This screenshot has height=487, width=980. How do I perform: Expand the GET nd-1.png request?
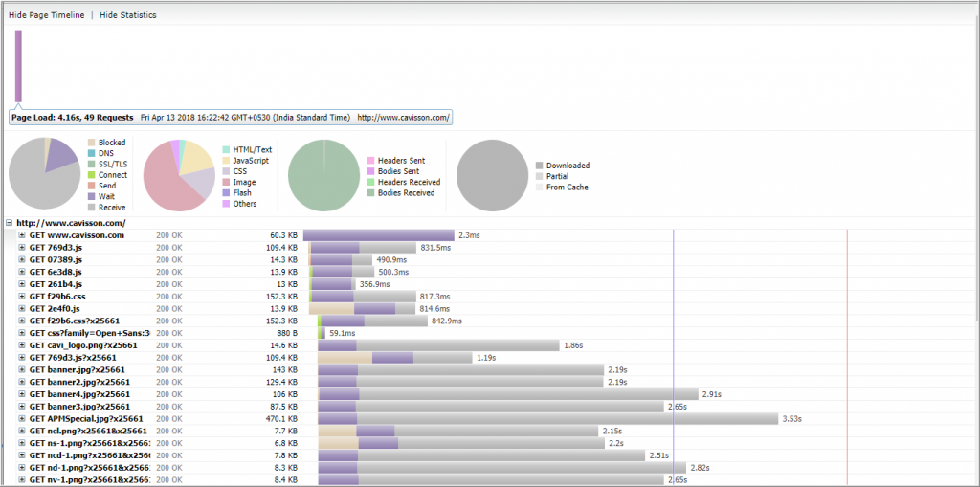(22, 468)
